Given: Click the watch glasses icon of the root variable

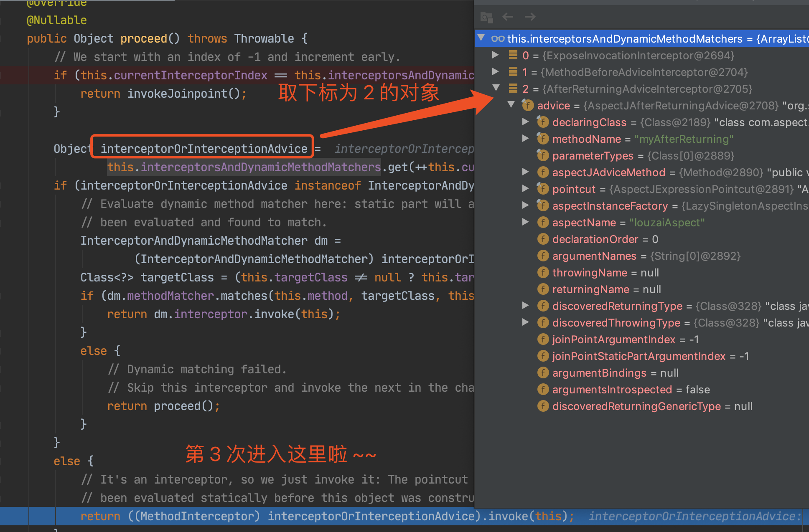Looking at the screenshot, I should 498,39.
